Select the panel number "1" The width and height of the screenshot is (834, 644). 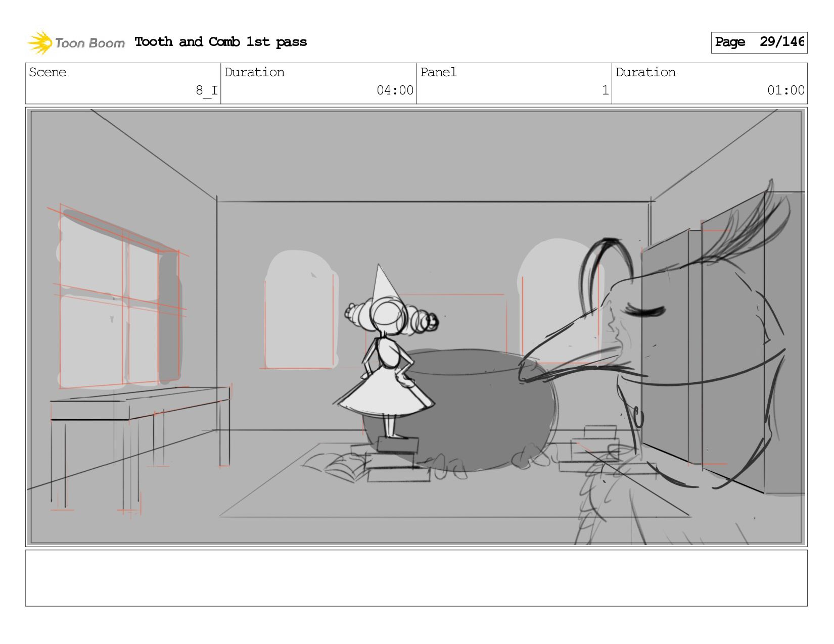coord(605,90)
